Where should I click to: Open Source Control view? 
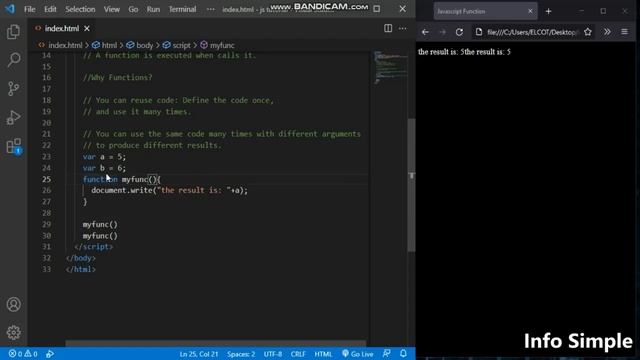(x=13, y=89)
